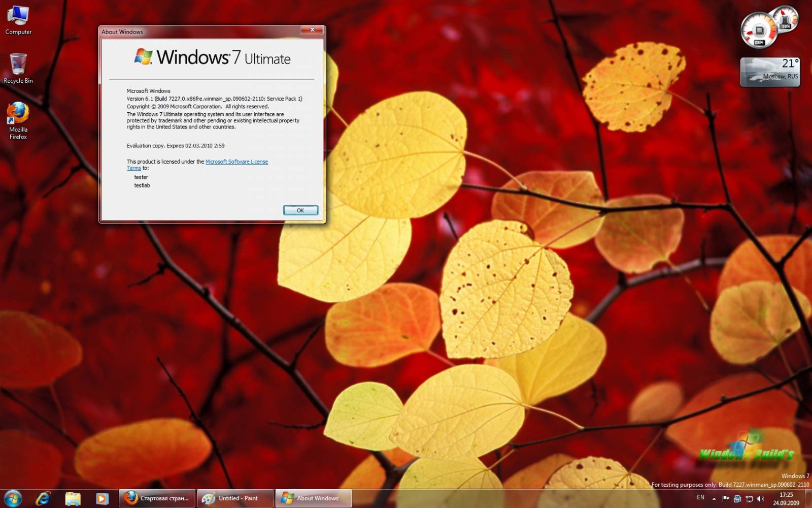Click the Show Desktop strip
This screenshot has width=812, height=508.
(x=808, y=498)
